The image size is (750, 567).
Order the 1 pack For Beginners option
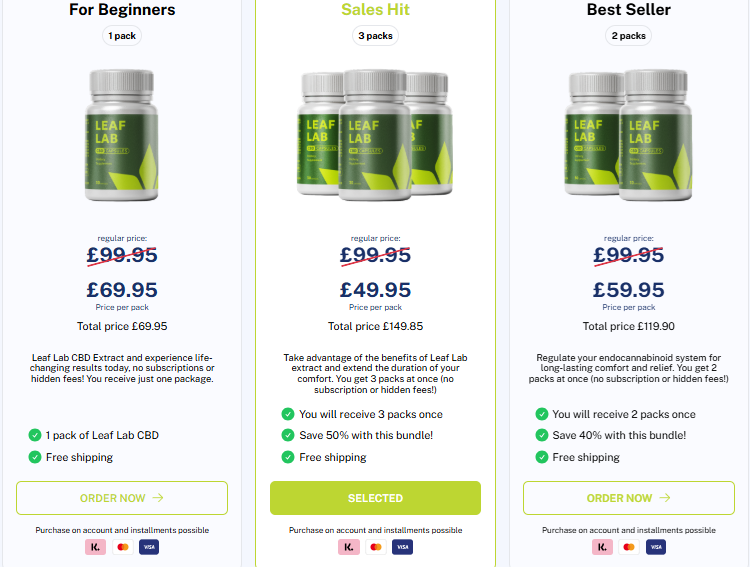(x=122, y=498)
